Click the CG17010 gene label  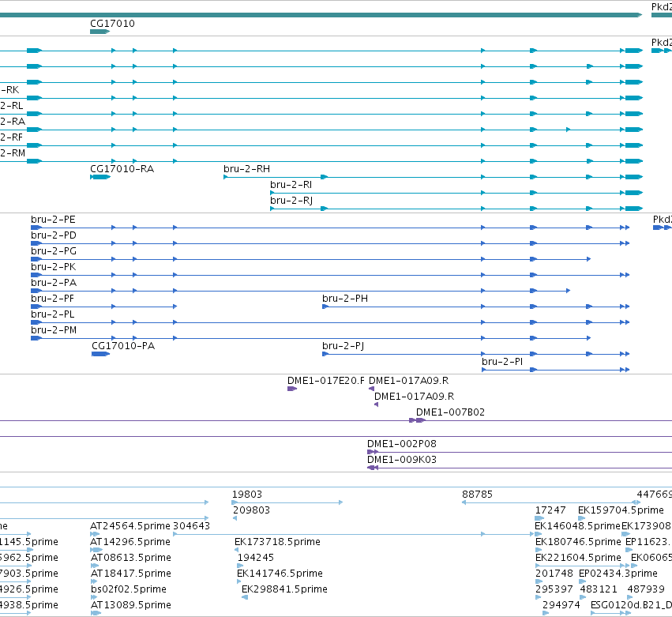[x=112, y=24]
